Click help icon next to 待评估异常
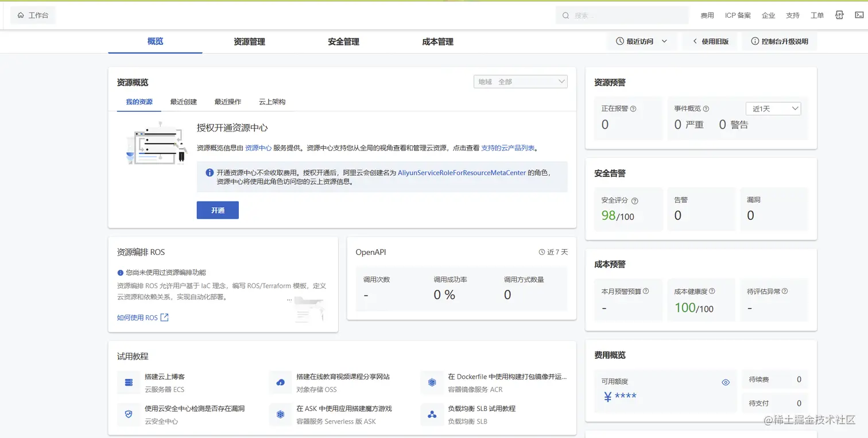Viewport: 868px width, 438px height. click(785, 291)
